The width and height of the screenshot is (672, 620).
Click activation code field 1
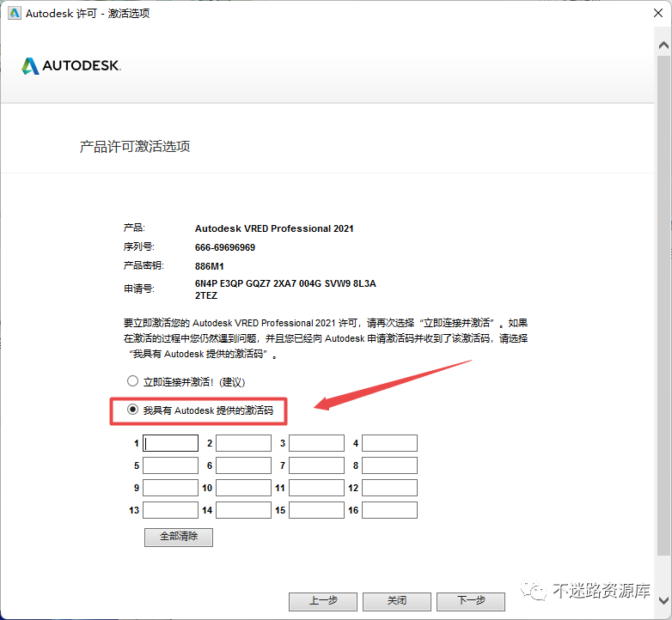[170, 443]
